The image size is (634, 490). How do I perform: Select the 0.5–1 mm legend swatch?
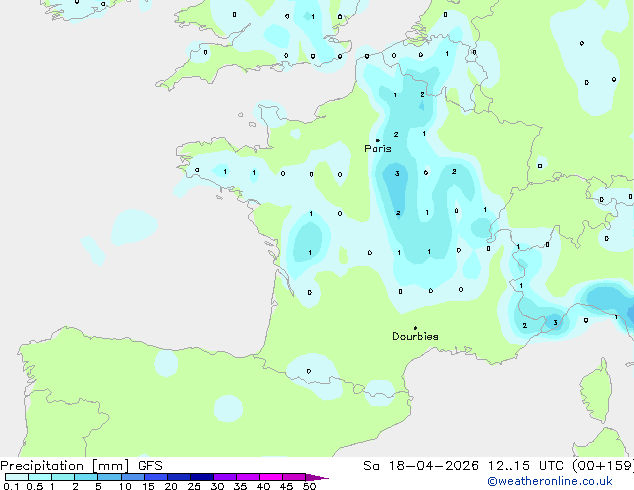coord(40,477)
